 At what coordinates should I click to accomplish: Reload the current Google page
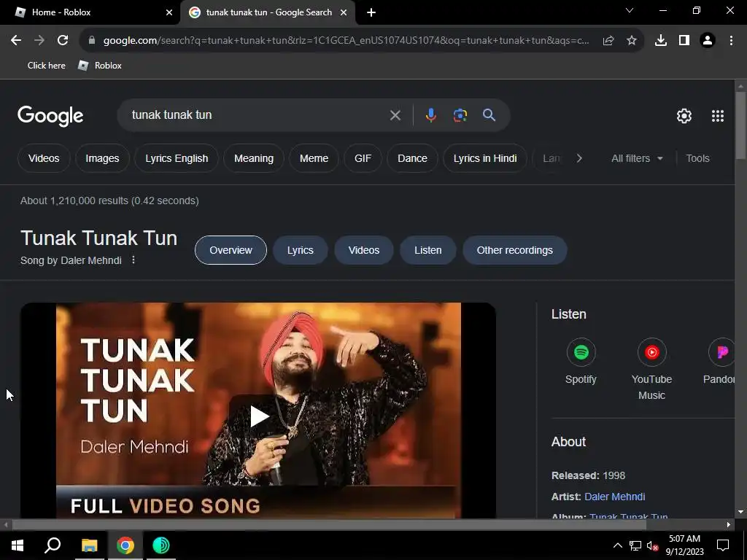63,41
